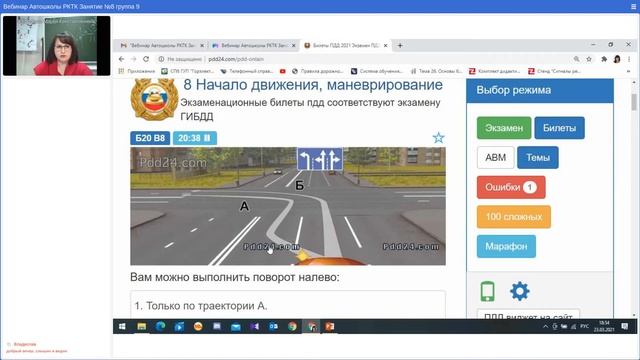Open the YouTube bookmark icon
Screen dimensions: 640x360
tap(282, 71)
